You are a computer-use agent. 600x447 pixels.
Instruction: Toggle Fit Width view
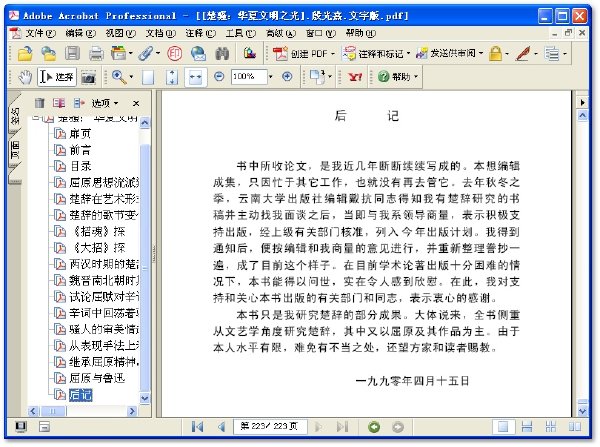coord(196,77)
